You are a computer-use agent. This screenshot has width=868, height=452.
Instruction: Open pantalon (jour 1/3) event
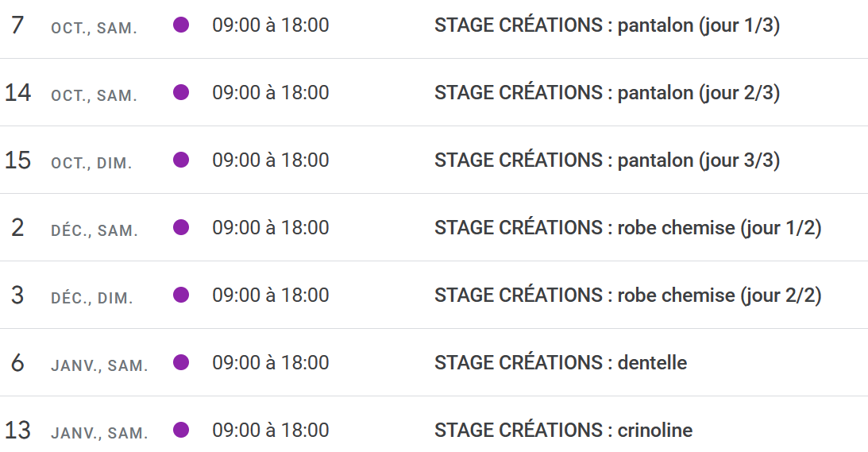coord(607,25)
